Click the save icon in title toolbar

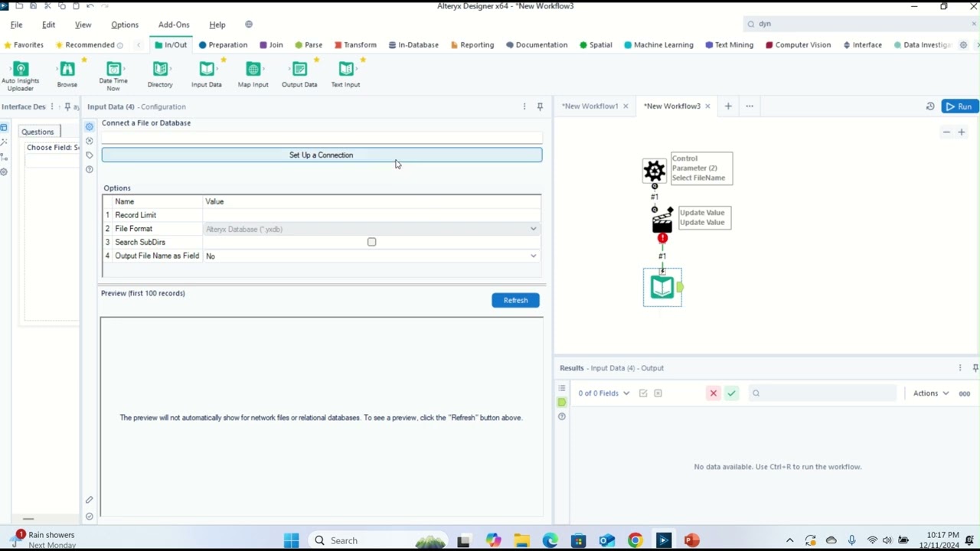33,6
